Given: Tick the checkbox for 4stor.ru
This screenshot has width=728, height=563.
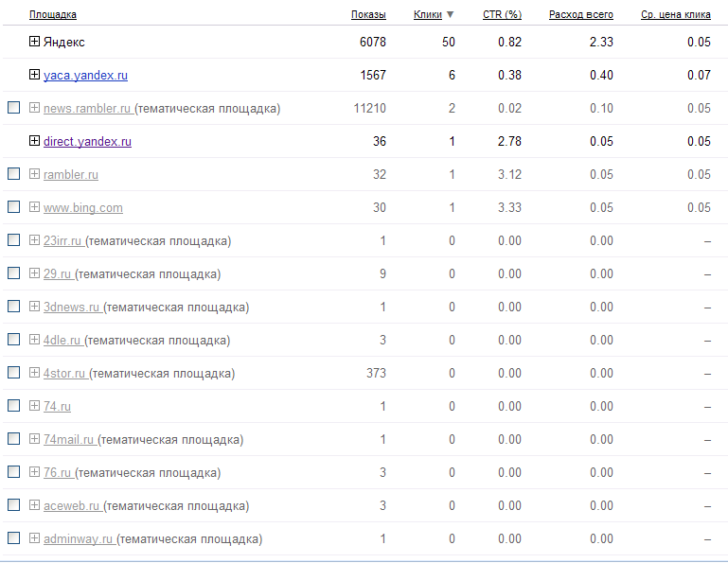Looking at the screenshot, I should tap(14, 372).
